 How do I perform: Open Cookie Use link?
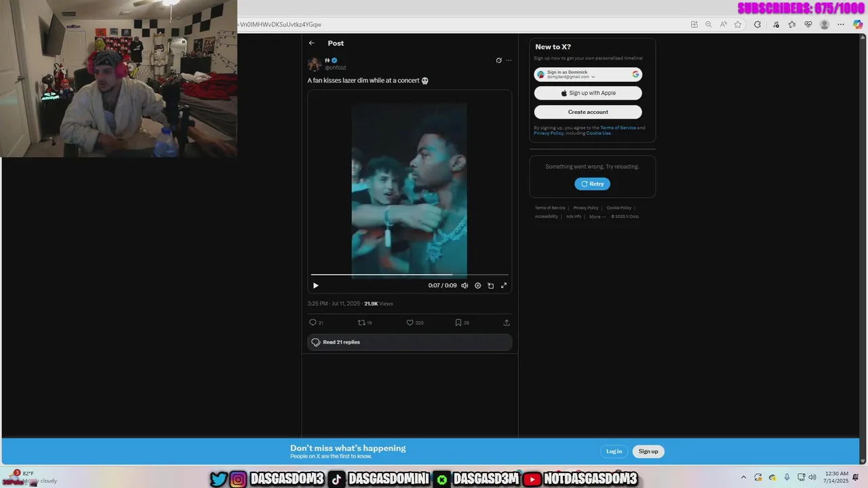(x=598, y=133)
